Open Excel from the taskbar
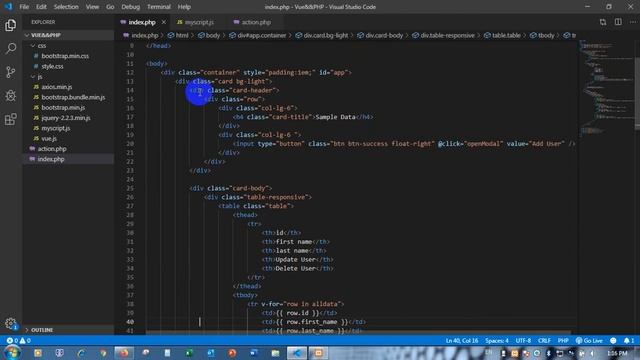This screenshot has width=640, height=360. click(x=189, y=353)
